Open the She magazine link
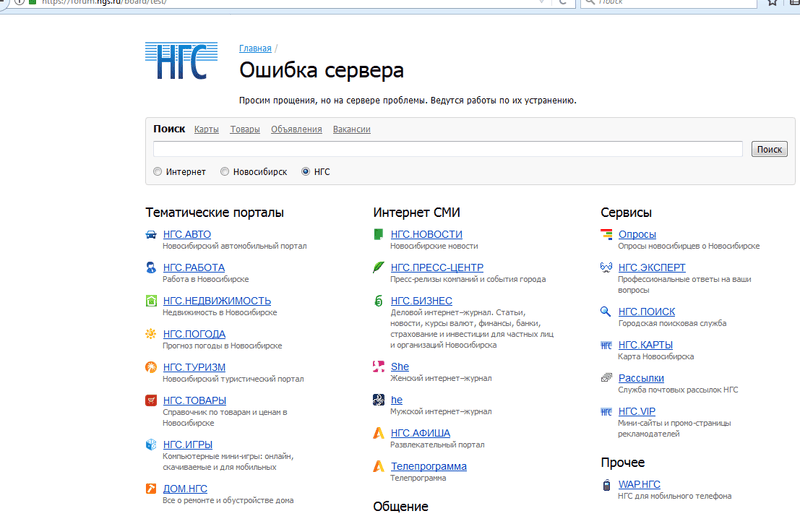This screenshot has width=800, height=514. [400, 366]
